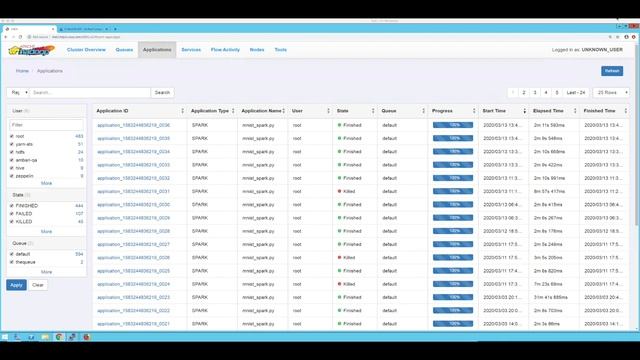The image size is (640, 360).
Task: Toggle the zeppelin user checkbox
Action: coord(11,176)
